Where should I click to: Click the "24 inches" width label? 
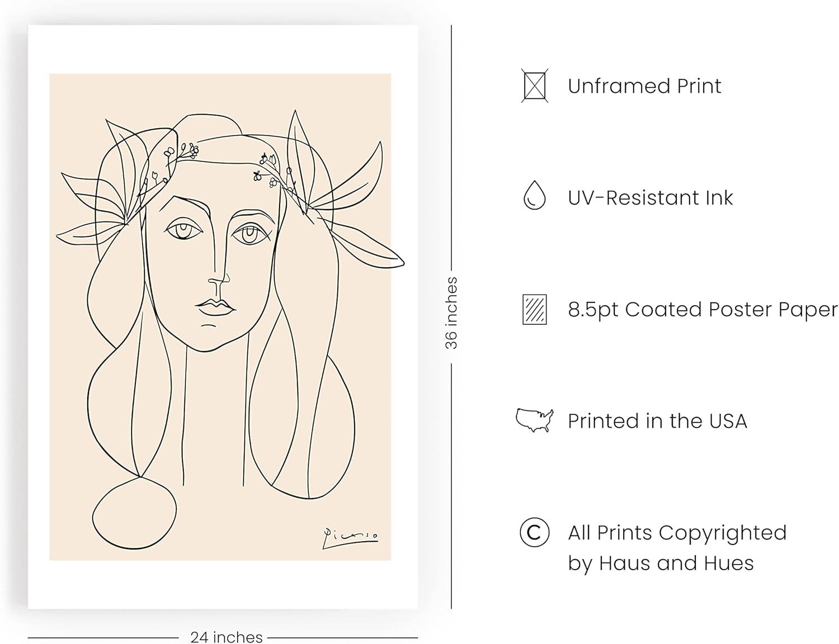226,637
